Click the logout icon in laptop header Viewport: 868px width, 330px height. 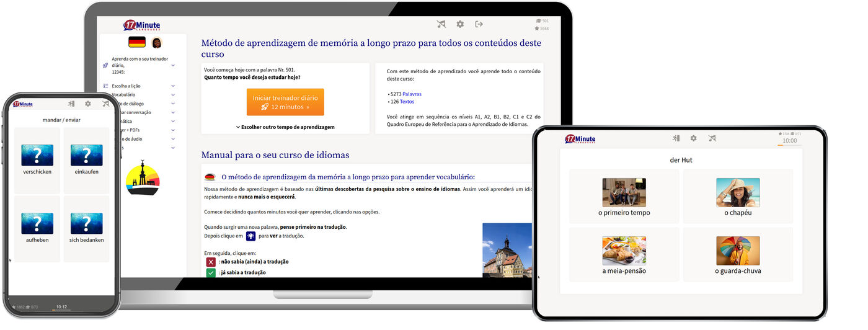pyautogui.click(x=479, y=24)
